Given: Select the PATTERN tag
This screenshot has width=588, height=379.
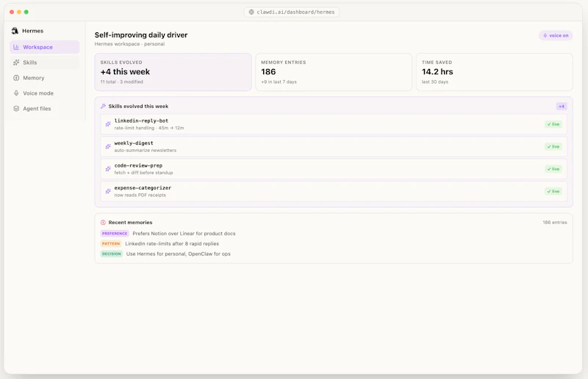Looking at the screenshot, I should [x=111, y=244].
